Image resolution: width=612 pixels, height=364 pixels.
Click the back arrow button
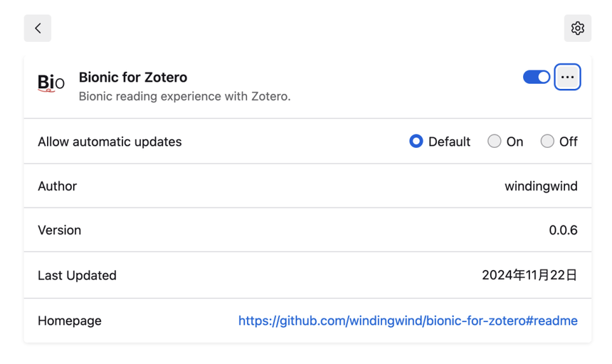coord(38,28)
